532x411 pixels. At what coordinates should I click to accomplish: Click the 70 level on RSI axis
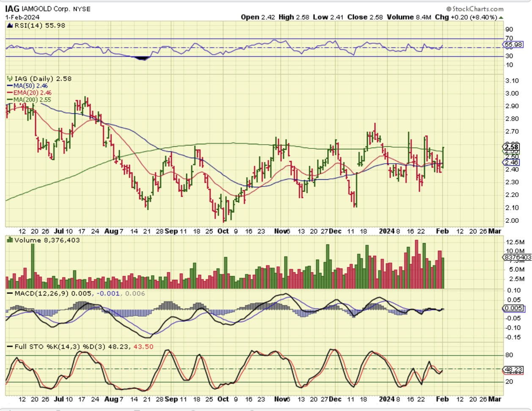(509, 38)
